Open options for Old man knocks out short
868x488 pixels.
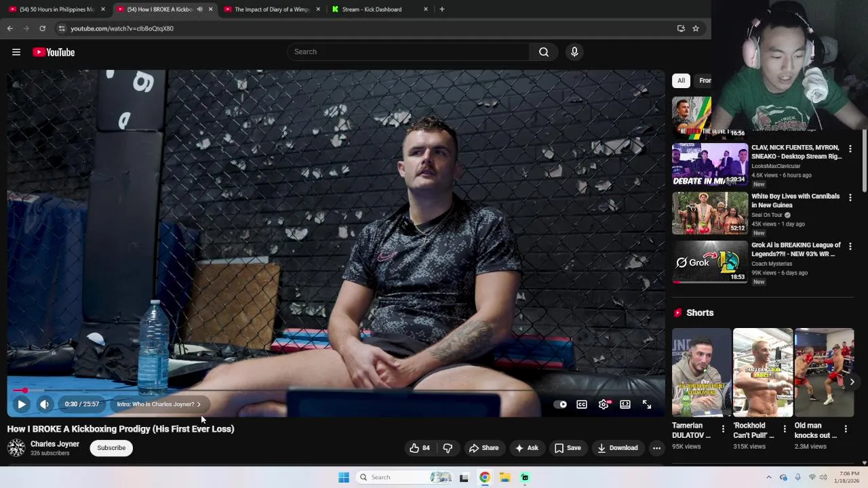coord(846,429)
